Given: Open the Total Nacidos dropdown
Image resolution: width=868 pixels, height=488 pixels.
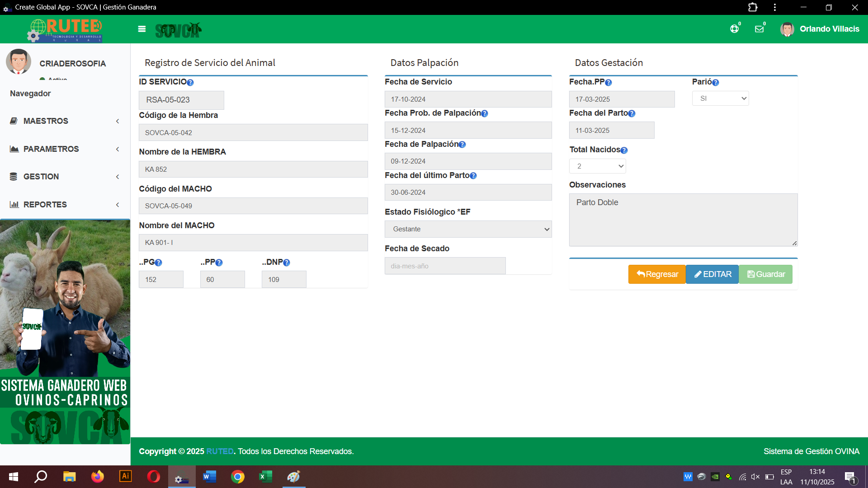Looking at the screenshot, I should tap(597, 166).
